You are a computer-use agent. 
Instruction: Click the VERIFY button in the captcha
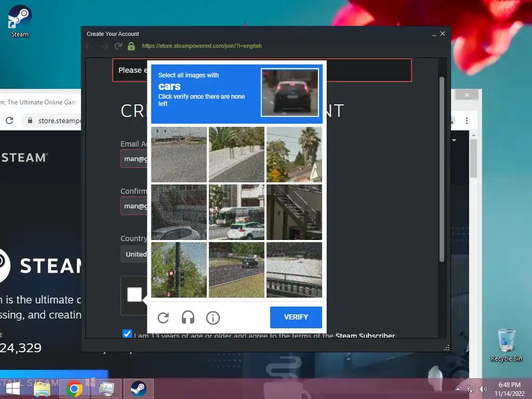click(296, 317)
